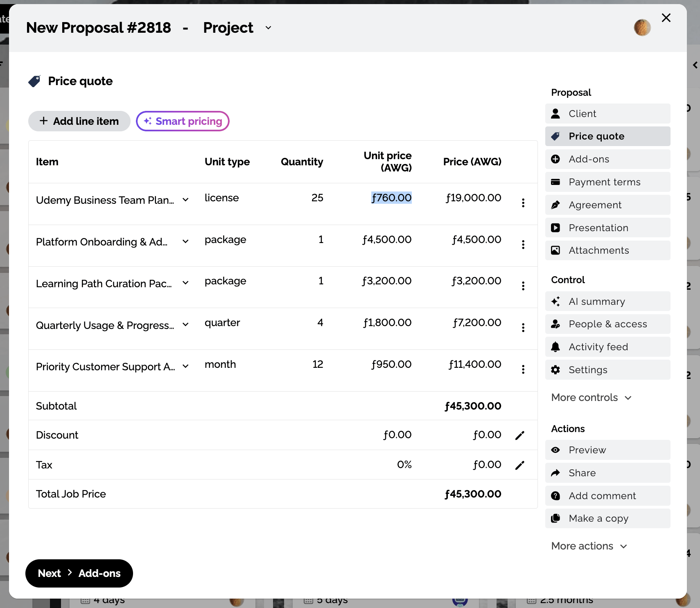The image size is (700, 608).
Task: Open Platform Onboarding item dropdown
Action: pos(185,242)
